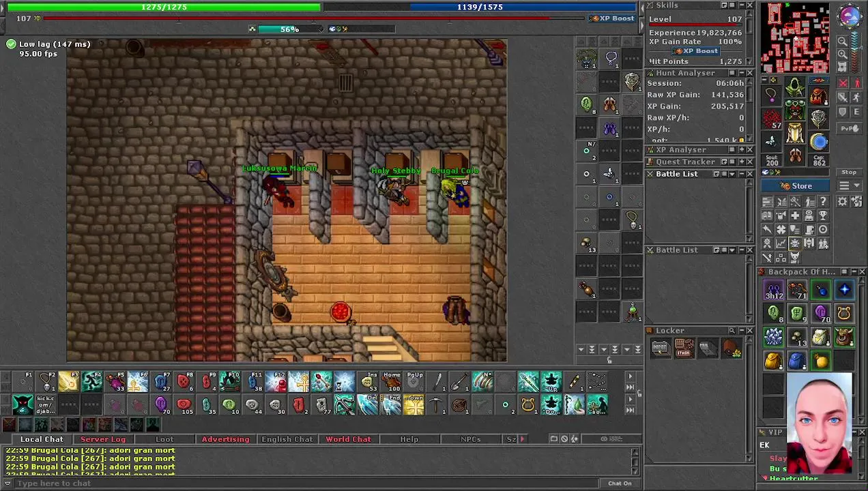Image resolution: width=868 pixels, height=491 pixels.
Task: Select the shield defensive mode
Action: click(843, 111)
